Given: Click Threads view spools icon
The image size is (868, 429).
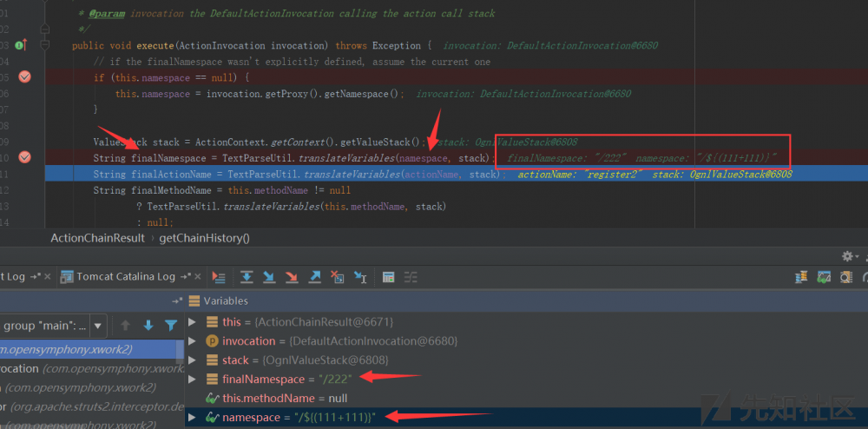Looking at the screenshot, I should (x=801, y=277).
